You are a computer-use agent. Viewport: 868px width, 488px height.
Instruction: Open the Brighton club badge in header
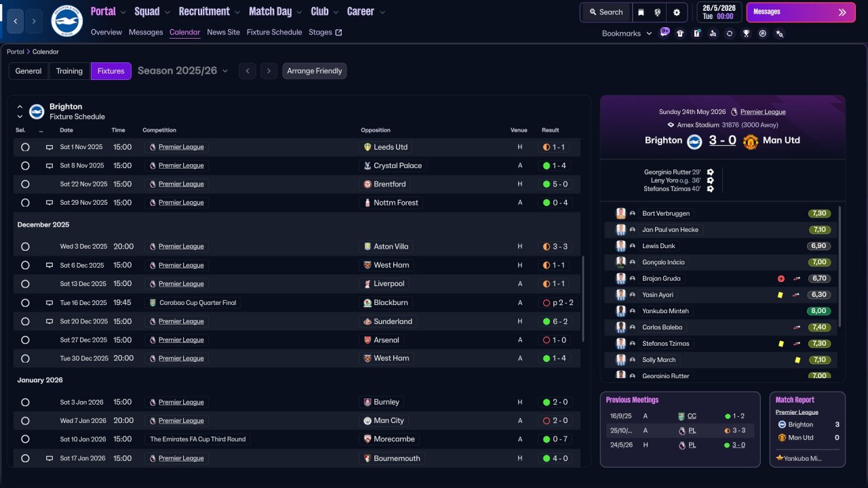66,21
